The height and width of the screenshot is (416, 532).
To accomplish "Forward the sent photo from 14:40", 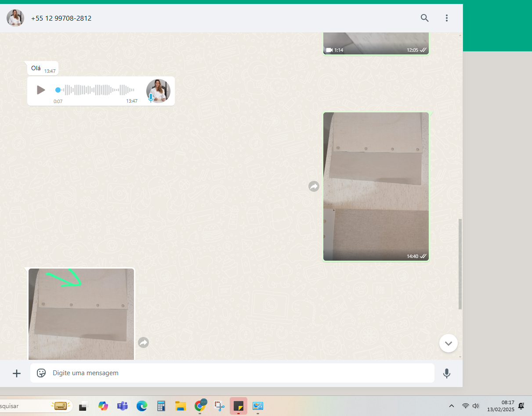I will click(x=314, y=186).
